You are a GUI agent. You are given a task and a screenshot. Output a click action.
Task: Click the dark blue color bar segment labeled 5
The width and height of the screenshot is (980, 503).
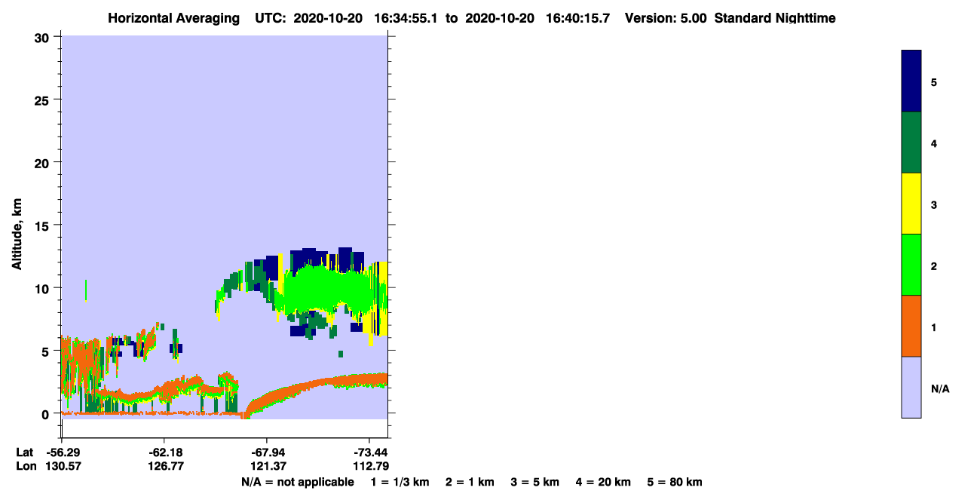(911, 81)
